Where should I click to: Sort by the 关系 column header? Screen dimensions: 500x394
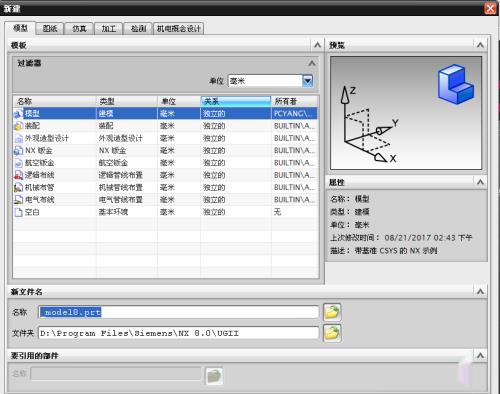(x=236, y=101)
